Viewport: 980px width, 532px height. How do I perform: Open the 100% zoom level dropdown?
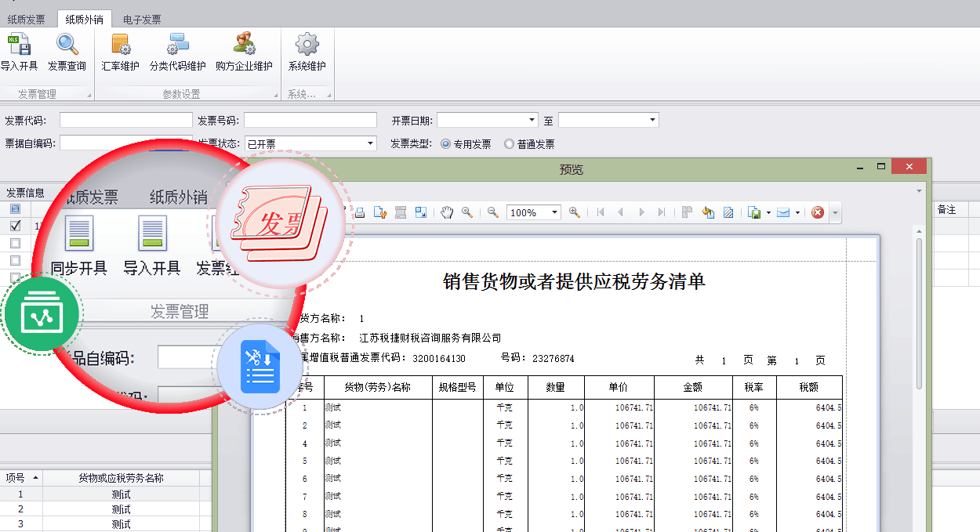[x=554, y=212]
